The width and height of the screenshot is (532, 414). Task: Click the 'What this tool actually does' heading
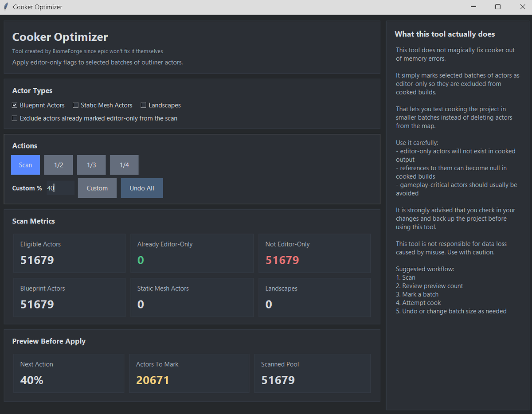tap(445, 34)
